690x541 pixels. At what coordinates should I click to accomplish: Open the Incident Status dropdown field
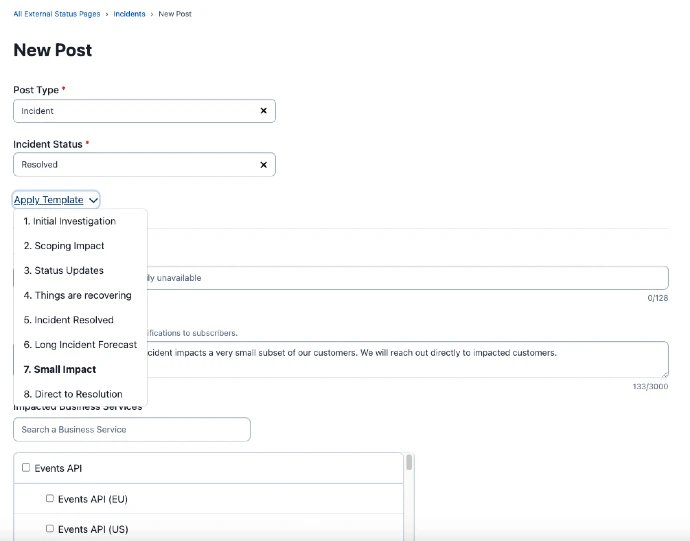(x=144, y=165)
